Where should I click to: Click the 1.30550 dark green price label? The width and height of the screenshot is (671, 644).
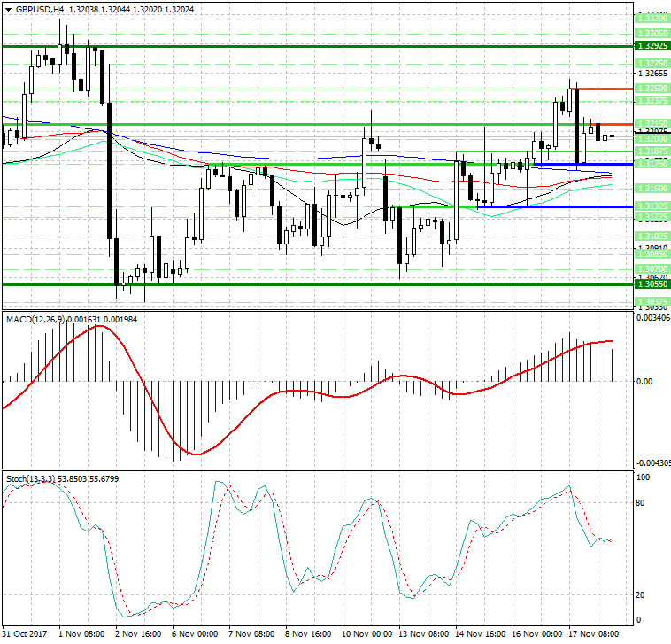(652, 284)
